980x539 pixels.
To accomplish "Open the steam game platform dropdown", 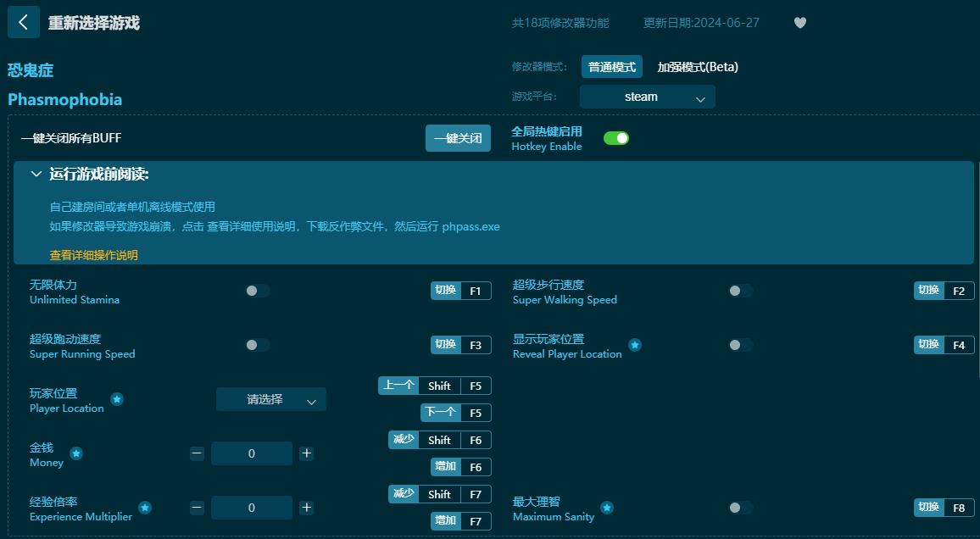I will tap(647, 97).
